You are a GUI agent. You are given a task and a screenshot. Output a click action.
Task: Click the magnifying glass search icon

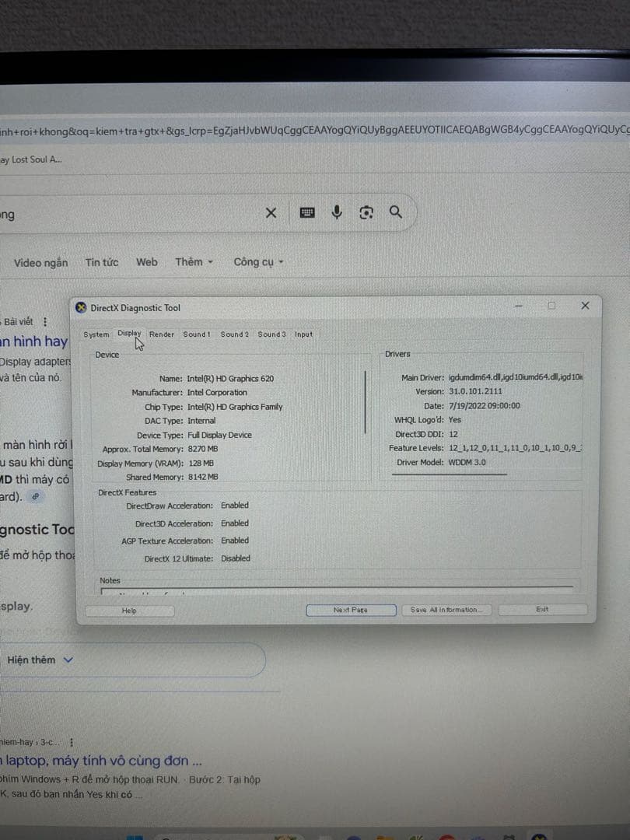coord(395,212)
